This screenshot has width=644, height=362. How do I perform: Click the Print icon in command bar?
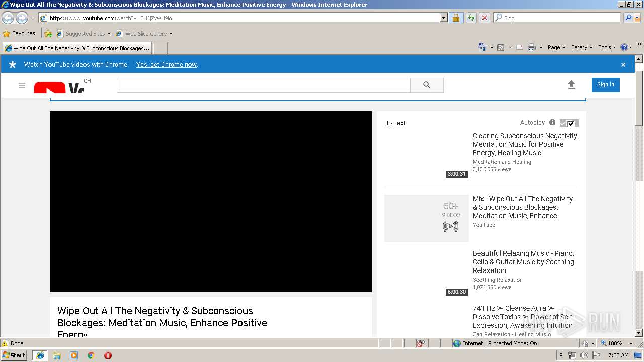(531, 48)
